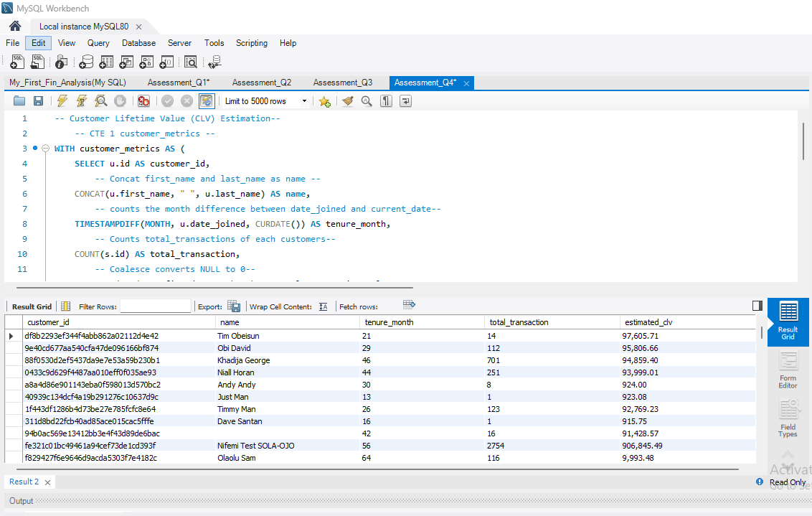Toggle stop-on-error for script execution
The width and height of the screenshot is (812, 516).
click(144, 101)
